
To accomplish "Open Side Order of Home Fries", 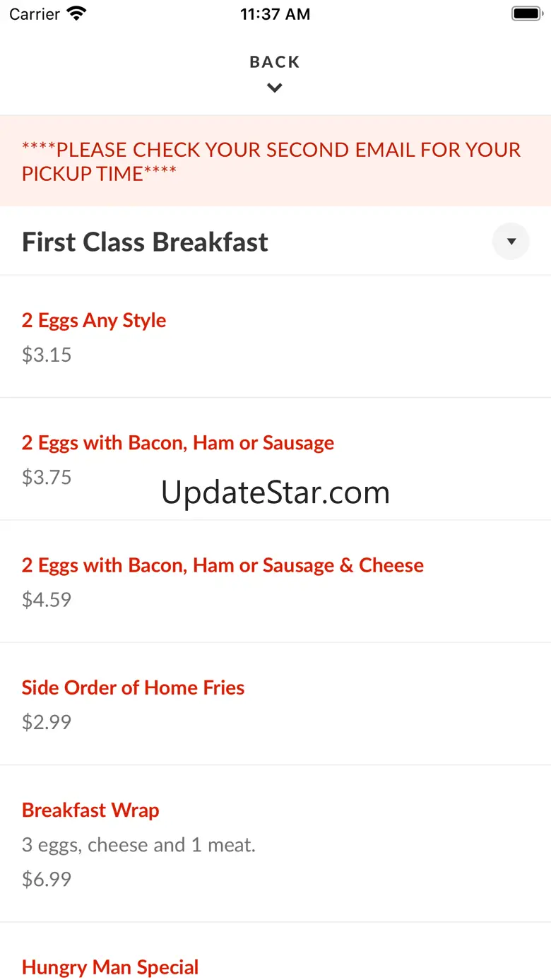I will click(x=133, y=688).
